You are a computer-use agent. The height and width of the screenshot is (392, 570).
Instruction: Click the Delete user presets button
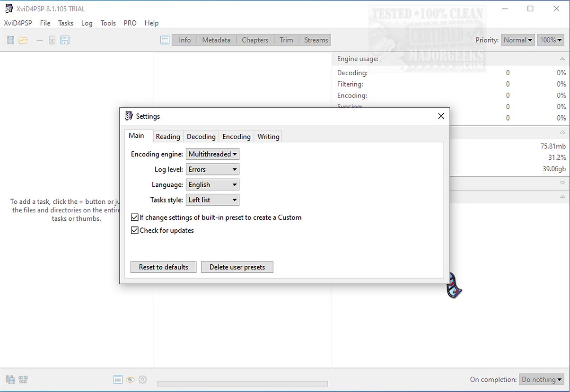coord(237,267)
